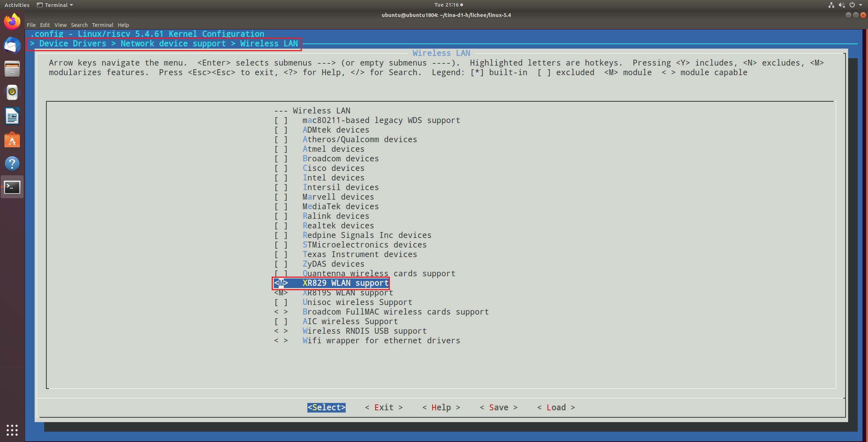The height and width of the screenshot is (442, 868).
Task: Open the clock showing Tue 21:16
Action: (448, 5)
